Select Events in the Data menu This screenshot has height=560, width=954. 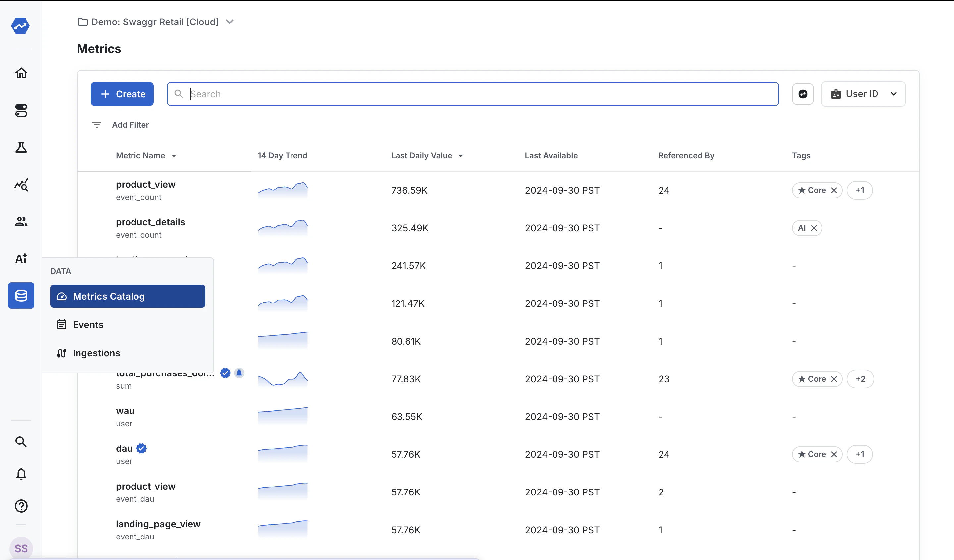click(88, 325)
